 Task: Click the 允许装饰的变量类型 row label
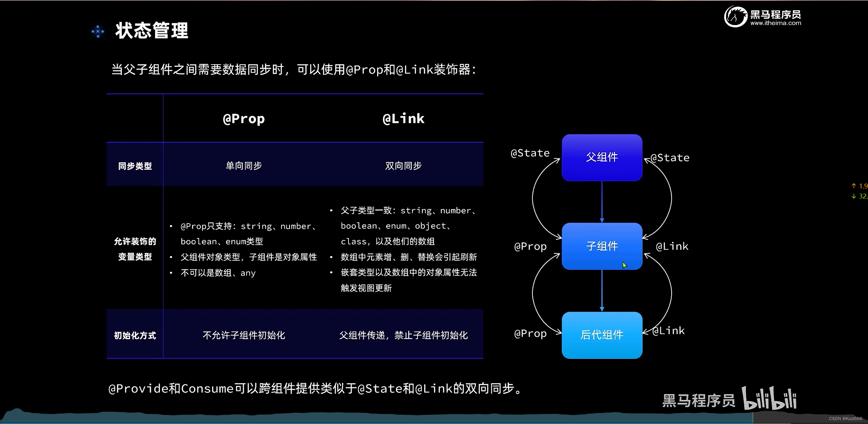click(x=135, y=249)
